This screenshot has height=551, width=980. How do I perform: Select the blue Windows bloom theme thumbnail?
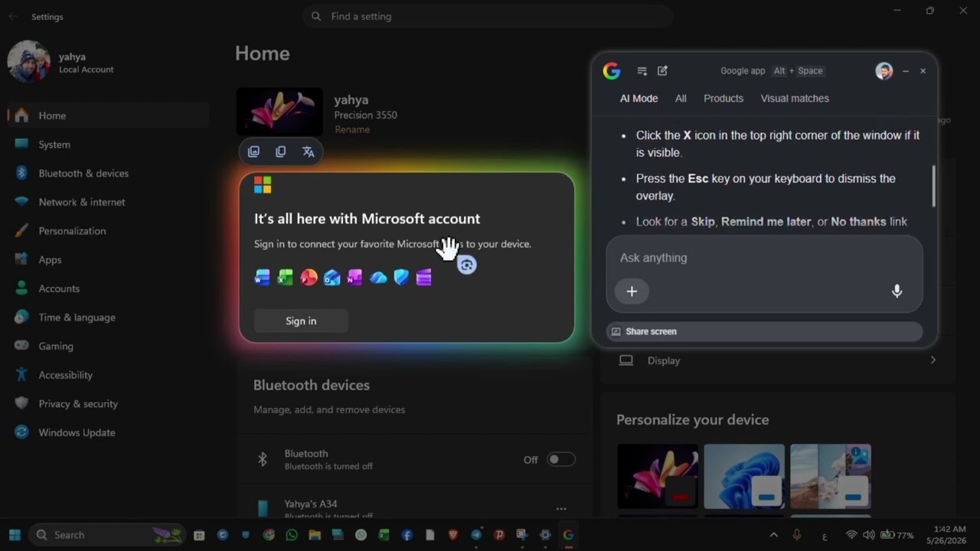(744, 476)
